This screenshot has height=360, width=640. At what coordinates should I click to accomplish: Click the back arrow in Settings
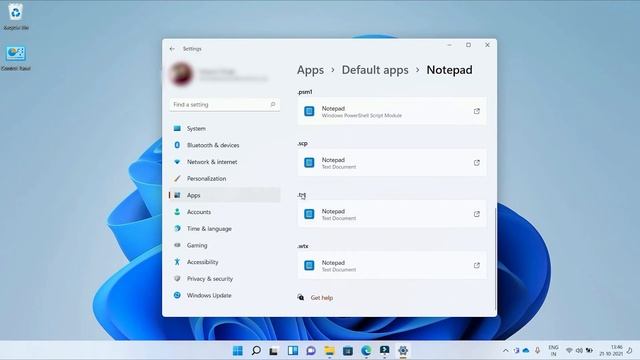click(x=172, y=49)
